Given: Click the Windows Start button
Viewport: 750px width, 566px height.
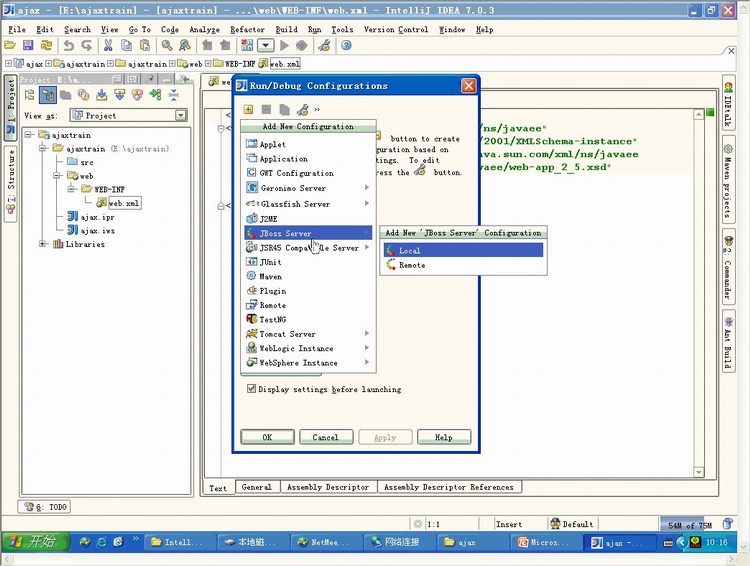Looking at the screenshot, I should [36, 542].
